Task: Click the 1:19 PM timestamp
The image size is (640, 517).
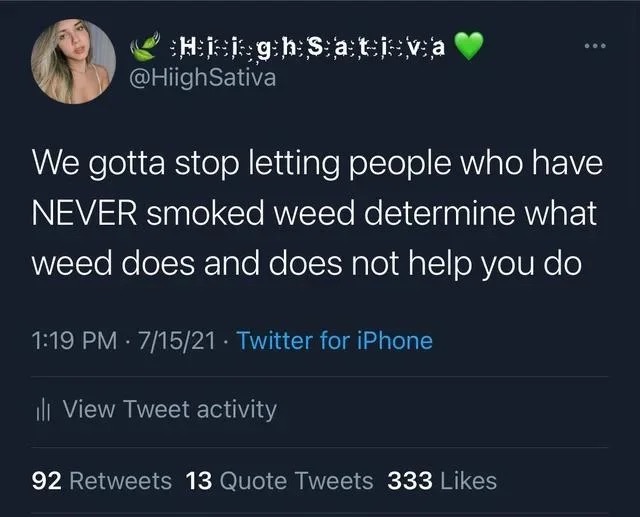Action: click(74, 341)
